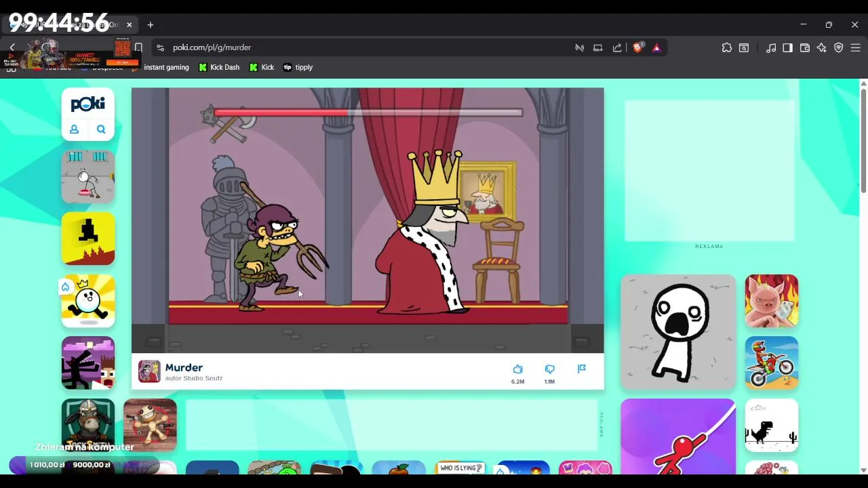Viewport: 868px width, 488px height.
Task: Open the Leo AI sparkle icon
Action: click(x=822, y=47)
